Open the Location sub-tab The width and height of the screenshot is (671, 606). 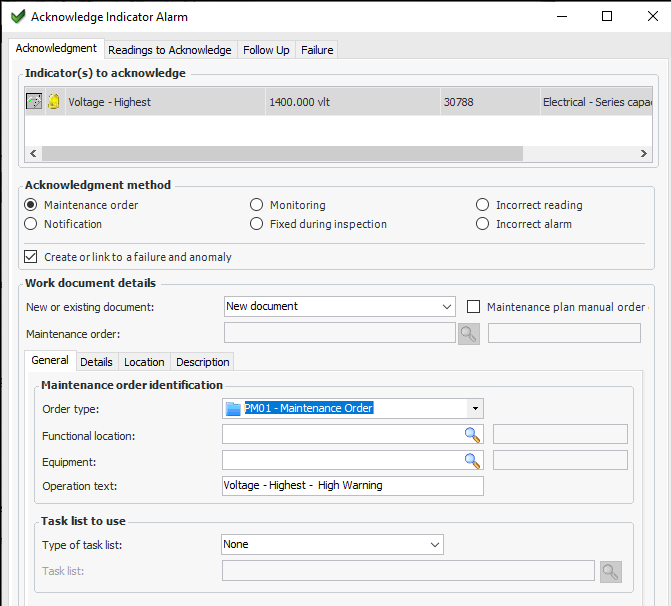click(144, 362)
